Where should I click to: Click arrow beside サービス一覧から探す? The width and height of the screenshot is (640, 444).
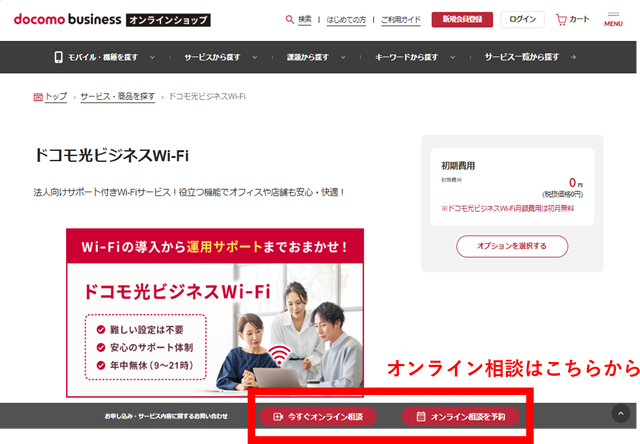click(573, 57)
